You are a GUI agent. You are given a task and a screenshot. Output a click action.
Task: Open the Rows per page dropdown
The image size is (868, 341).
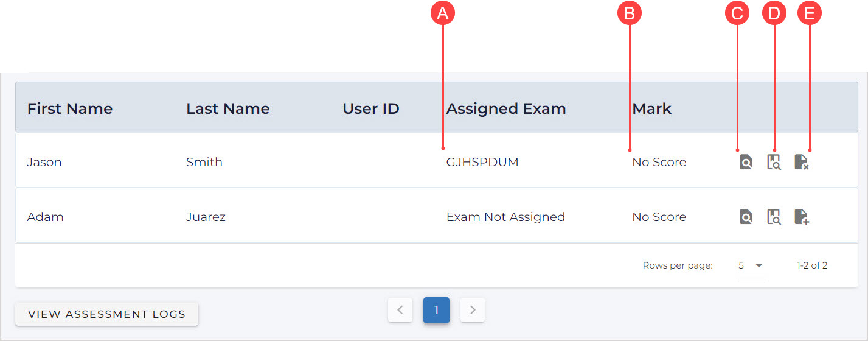pyautogui.click(x=752, y=265)
